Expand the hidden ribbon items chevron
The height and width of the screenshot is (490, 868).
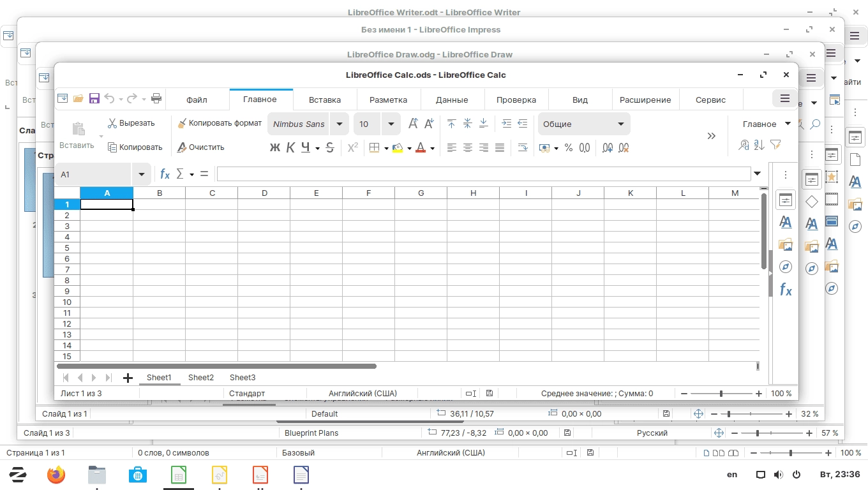click(712, 136)
